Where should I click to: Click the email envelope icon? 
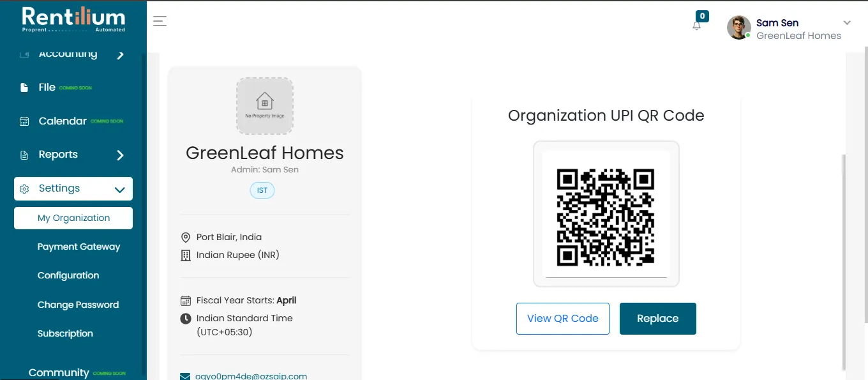[186, 377]
